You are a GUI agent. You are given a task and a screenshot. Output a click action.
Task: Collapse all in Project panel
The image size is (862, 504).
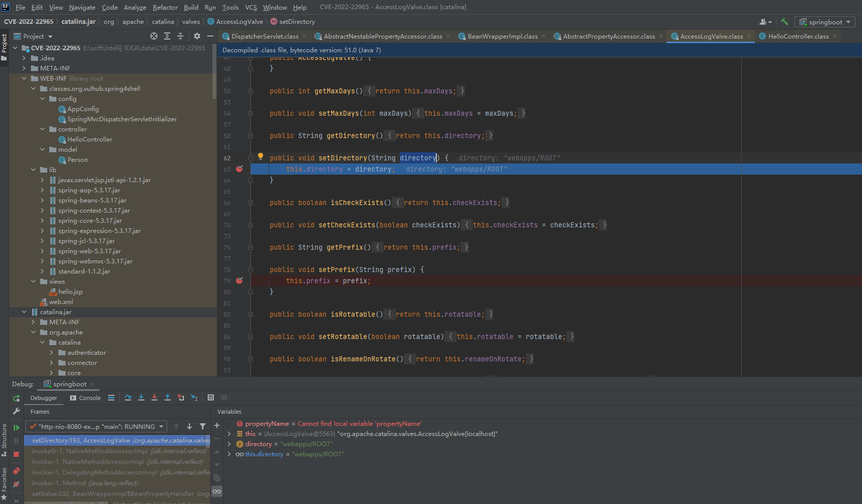pos(180,36)
